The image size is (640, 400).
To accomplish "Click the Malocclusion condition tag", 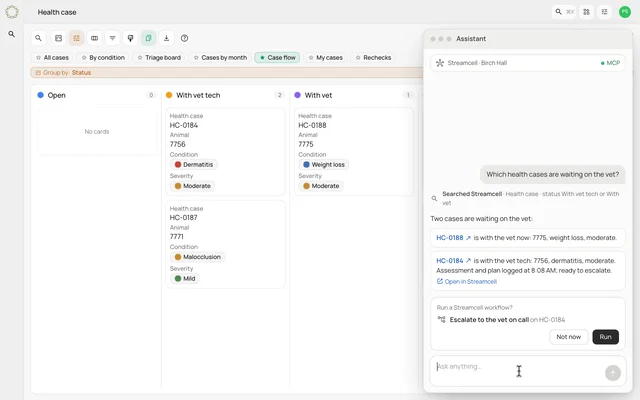I will pyautogui.click(x=197, y=257).
